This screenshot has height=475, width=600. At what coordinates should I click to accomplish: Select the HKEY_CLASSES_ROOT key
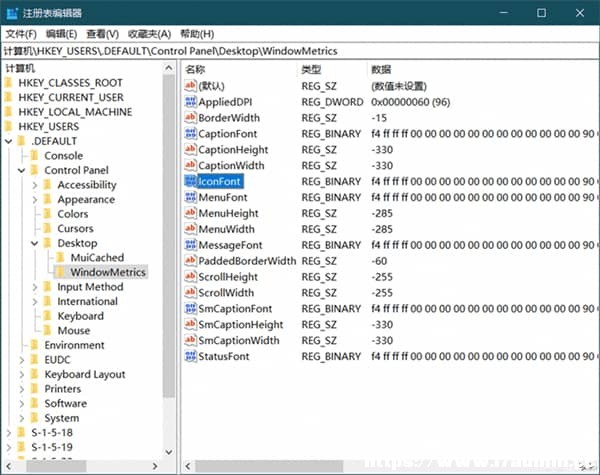[70, 83]
